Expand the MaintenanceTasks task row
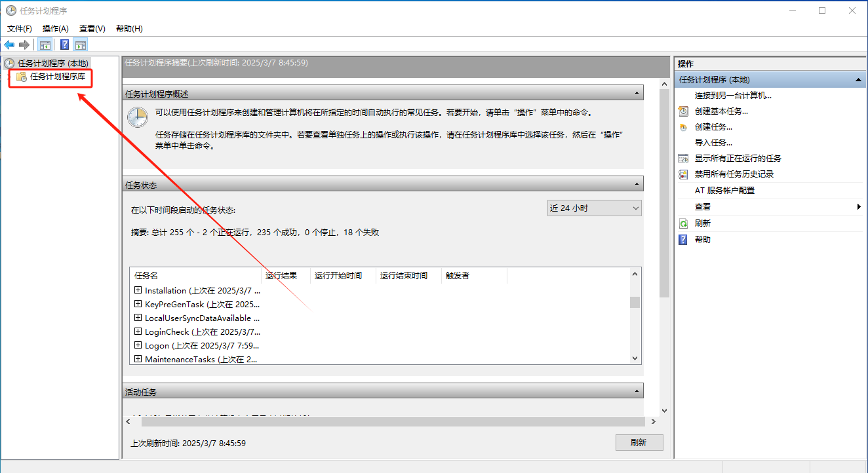The width and height of the screenshot is (868, 473). [x=138, y=359]
